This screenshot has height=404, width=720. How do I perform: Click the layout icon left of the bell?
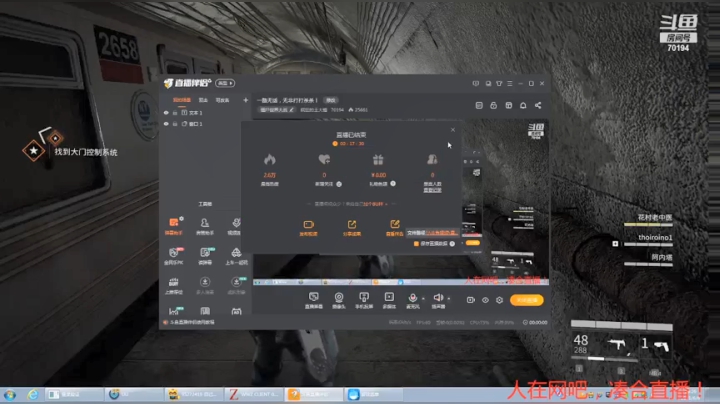pos(508,105)
